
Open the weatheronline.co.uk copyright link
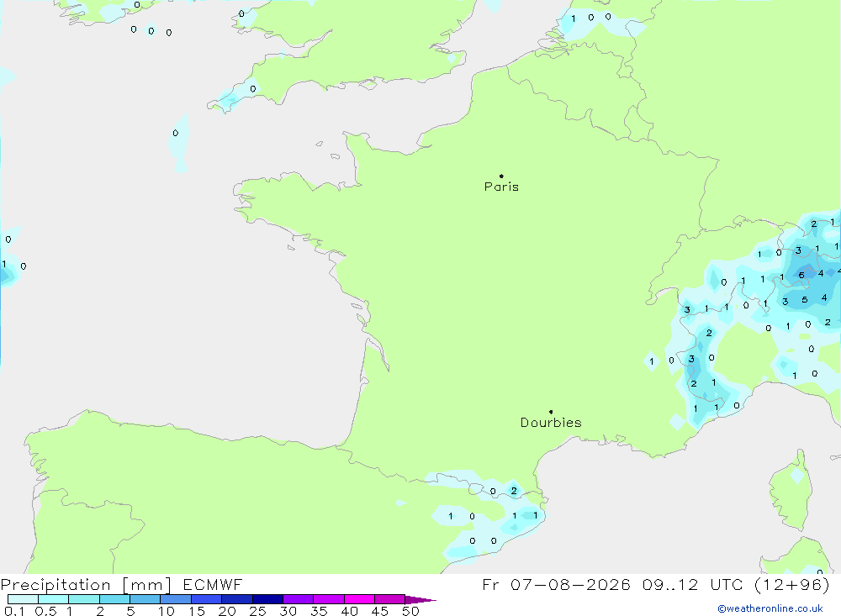[770, 608]
